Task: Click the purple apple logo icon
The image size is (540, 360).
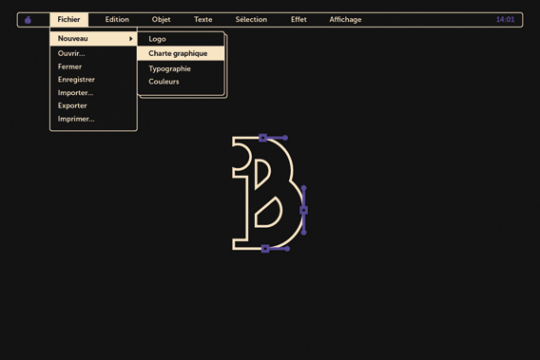Action: (28, 20)
